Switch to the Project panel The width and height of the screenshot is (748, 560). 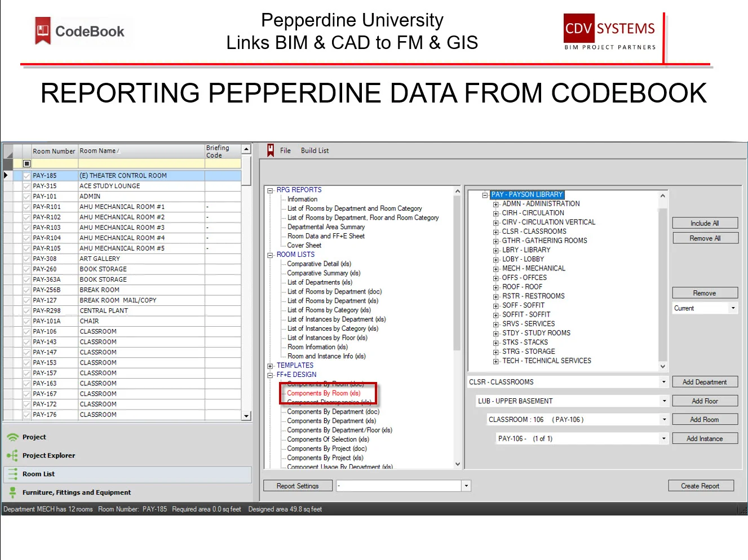click(x=128, y=437)
